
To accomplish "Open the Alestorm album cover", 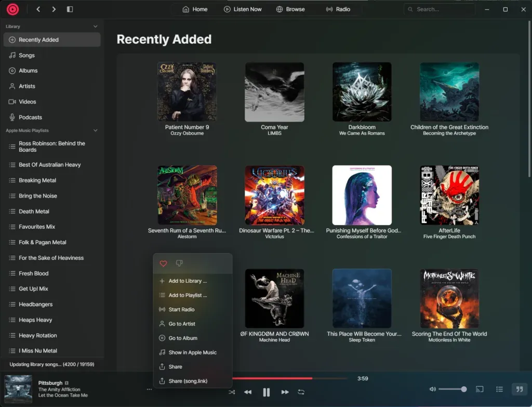I will point(187,195).
